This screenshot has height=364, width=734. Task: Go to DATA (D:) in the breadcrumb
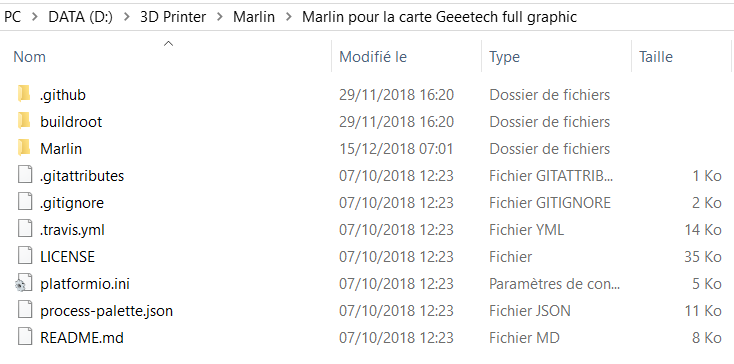pyautogui.click(x=81, y=17)
